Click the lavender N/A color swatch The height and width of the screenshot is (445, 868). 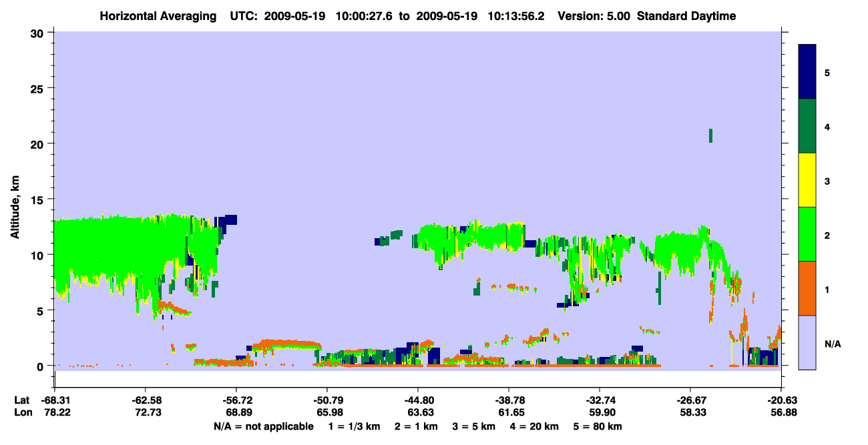pyautogui.click(x=807, y=342)
